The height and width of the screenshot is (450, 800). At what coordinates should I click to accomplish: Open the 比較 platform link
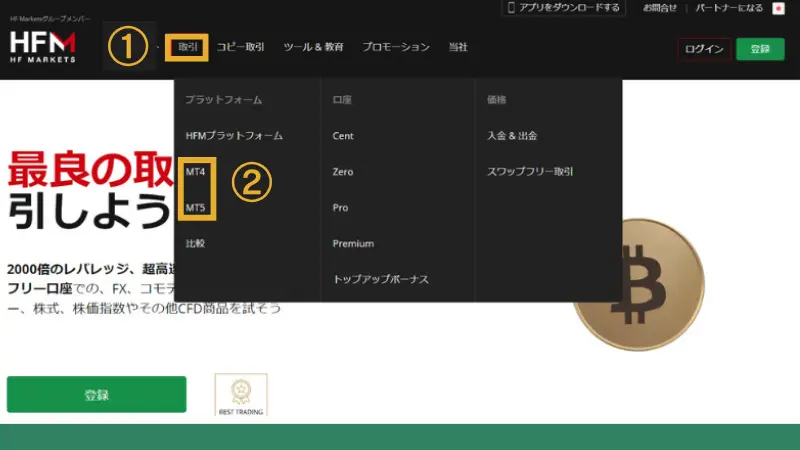[x=195, y=243]
